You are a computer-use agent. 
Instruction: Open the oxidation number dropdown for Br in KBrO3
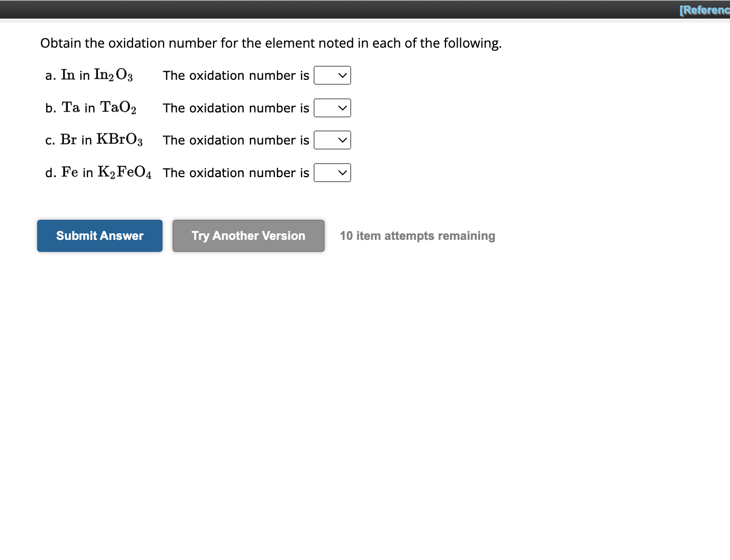coord(332,140)
